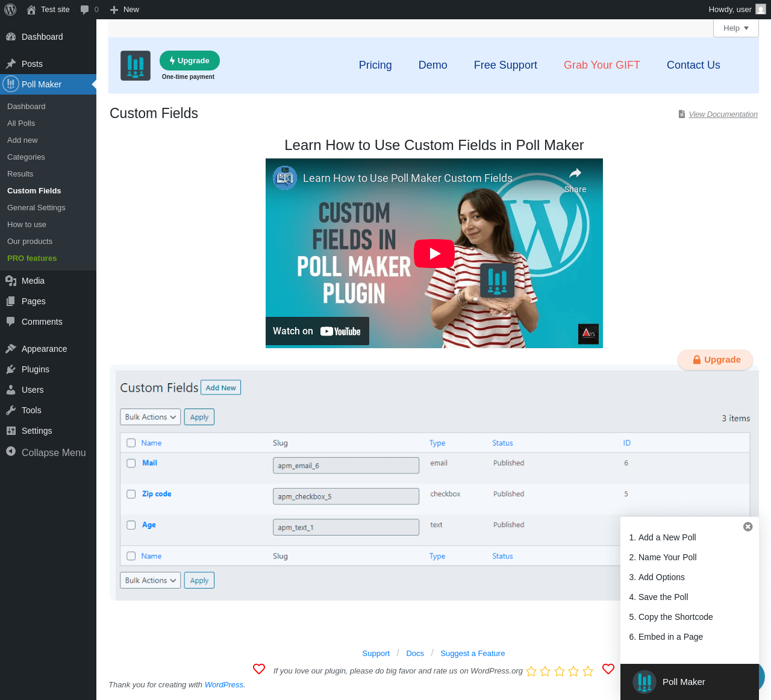The height and width of the screenshot is (700, 771).
Task: Click Watch on YouTube button
Action: click(317, 331)
